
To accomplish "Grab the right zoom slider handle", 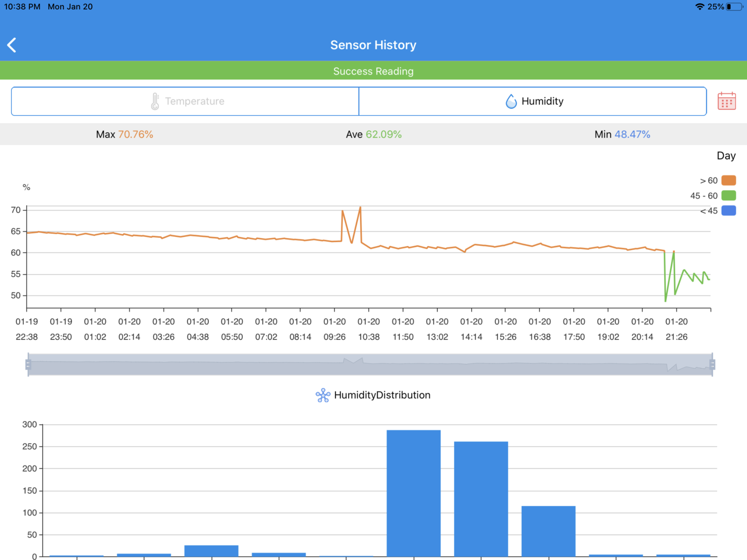I will click(712, 364).
